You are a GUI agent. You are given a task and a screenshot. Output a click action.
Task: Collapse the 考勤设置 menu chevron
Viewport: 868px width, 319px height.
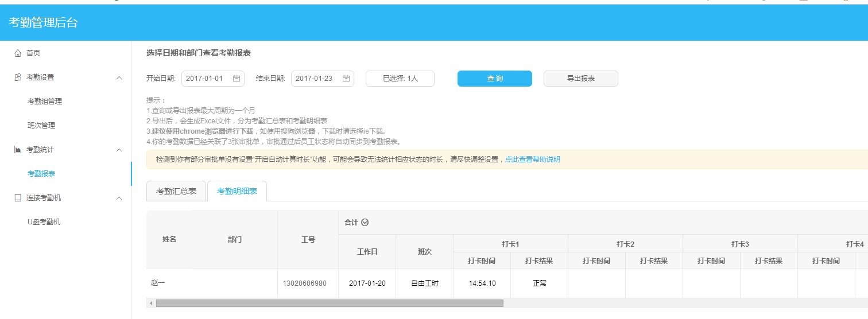(119, 77)
